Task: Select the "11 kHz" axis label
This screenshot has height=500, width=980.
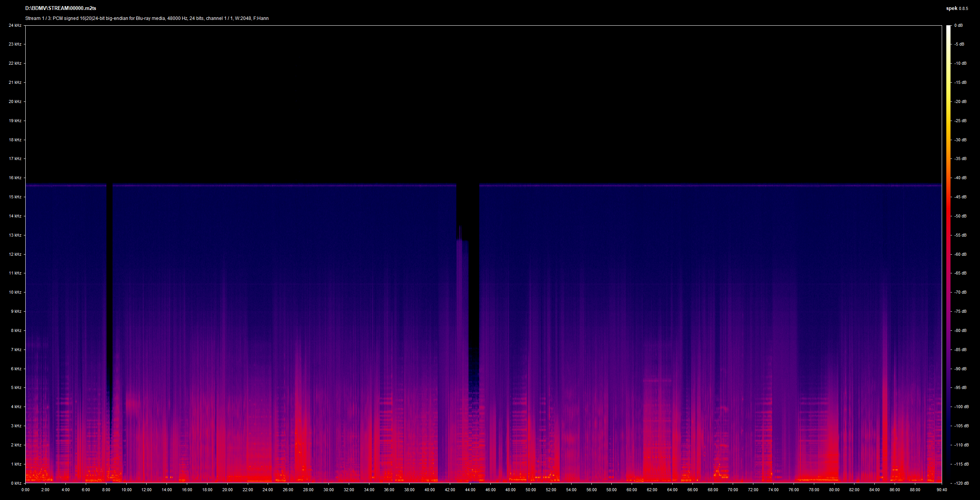Action: [15, 273]
